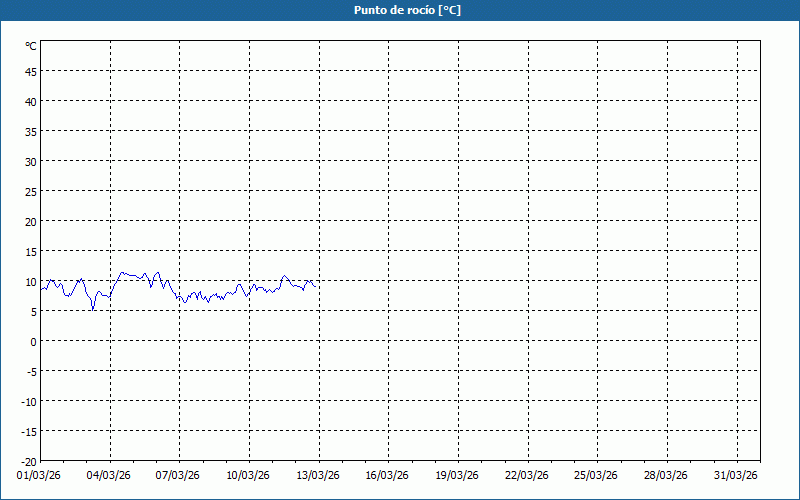The height and width of the screenshot is (500, 800).
Task: Click the -20 label at the axis bottom
Action: (29, 461)
